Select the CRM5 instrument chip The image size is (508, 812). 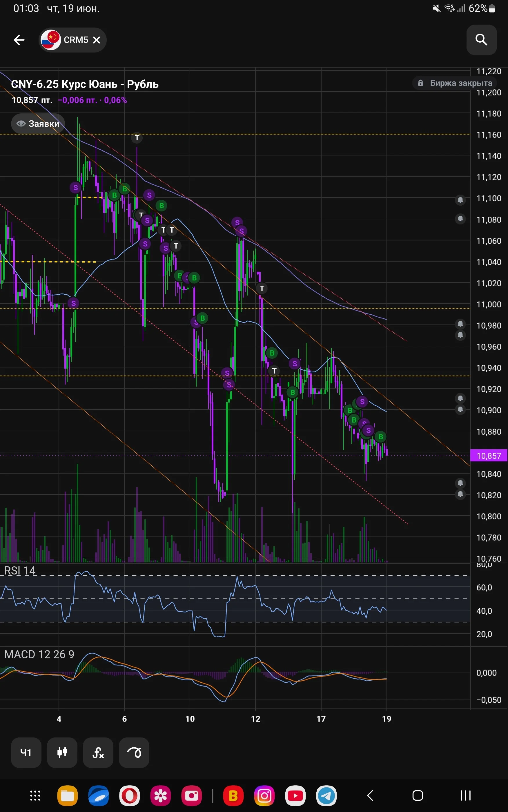click(72, 40)
